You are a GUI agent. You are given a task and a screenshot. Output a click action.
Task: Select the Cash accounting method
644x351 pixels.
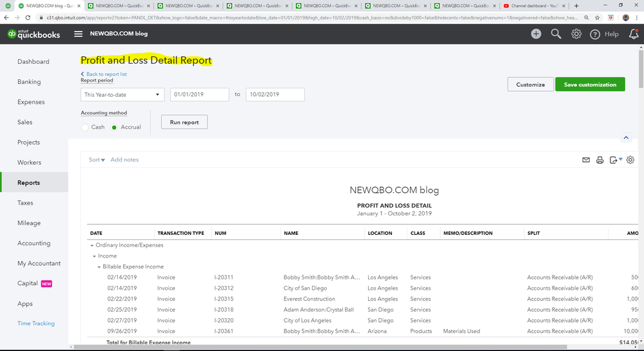[85, 127]
